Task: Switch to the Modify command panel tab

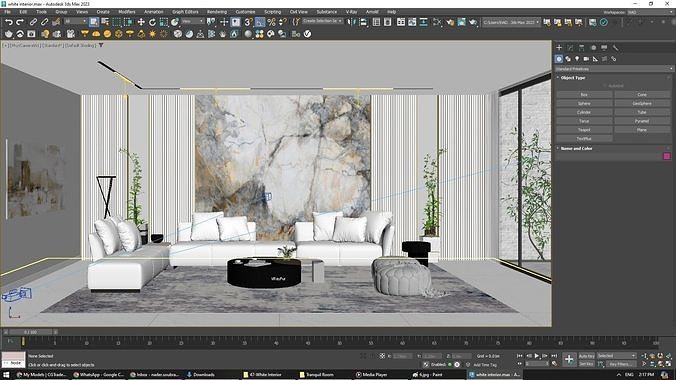Action: coord(570,47)
